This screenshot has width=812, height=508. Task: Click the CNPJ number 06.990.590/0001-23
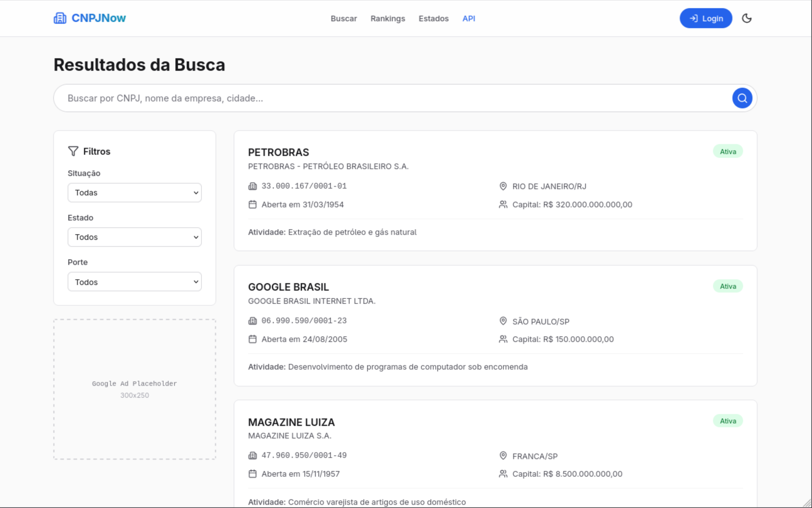[304, 321]
